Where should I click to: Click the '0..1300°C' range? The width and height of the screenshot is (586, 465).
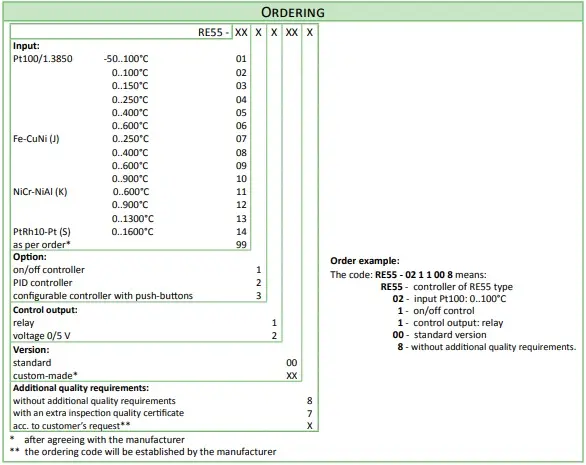coord(133,219)
